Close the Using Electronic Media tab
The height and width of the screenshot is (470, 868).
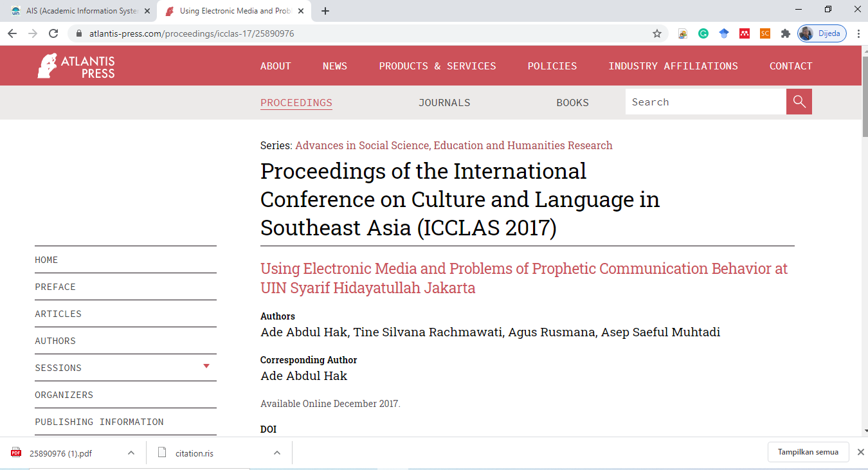(x=300, y=11)
